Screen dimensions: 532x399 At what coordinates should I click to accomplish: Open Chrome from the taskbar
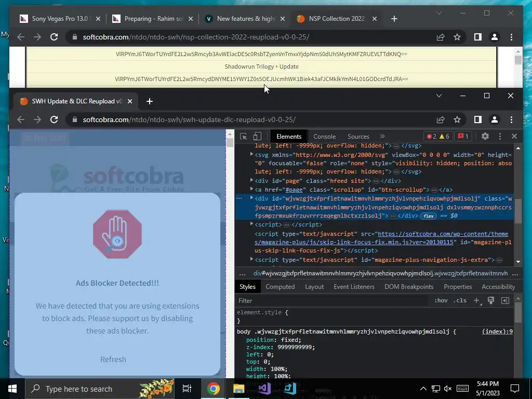pos(213,389)
